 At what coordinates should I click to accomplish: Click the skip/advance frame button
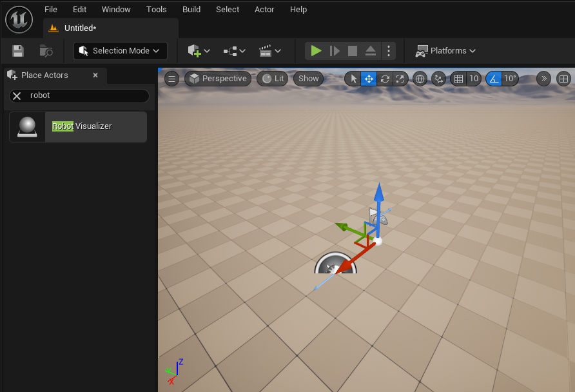pos(335,50)
